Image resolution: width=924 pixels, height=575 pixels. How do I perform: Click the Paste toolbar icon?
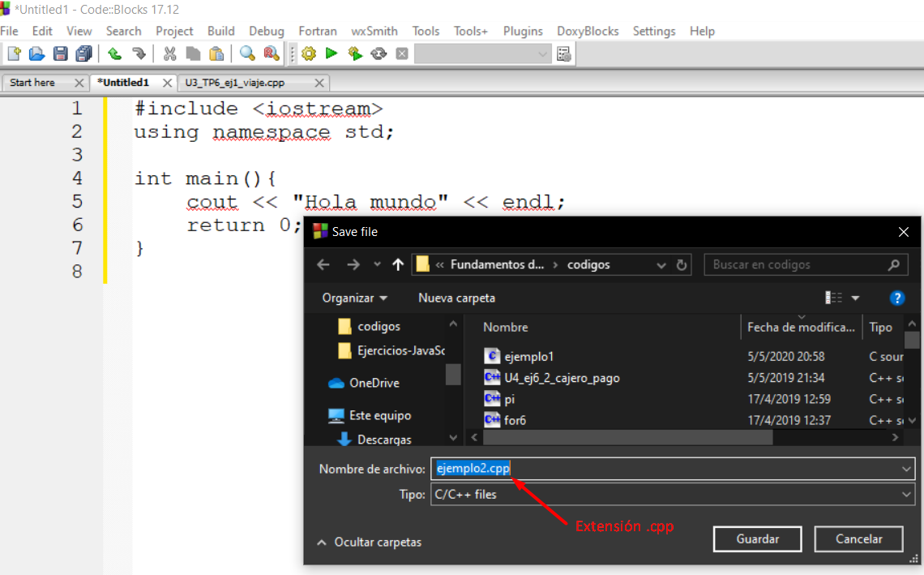[x=215, y=54]
